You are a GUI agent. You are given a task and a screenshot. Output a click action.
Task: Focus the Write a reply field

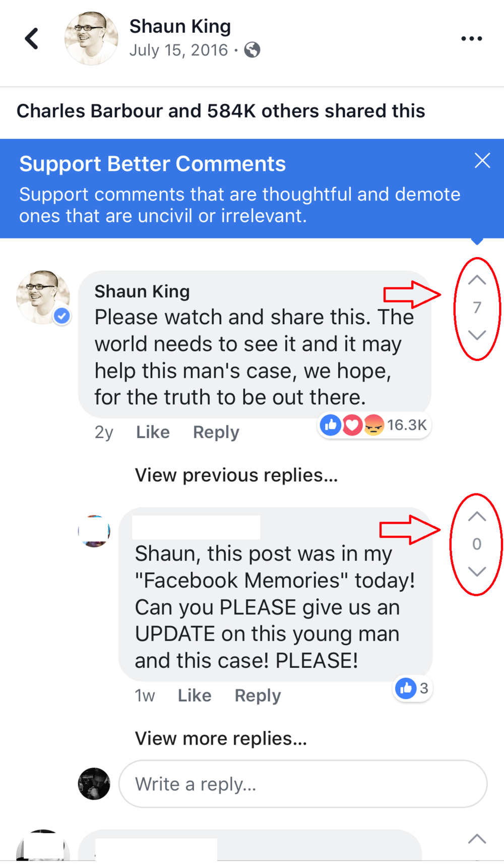tap(303, 784)
